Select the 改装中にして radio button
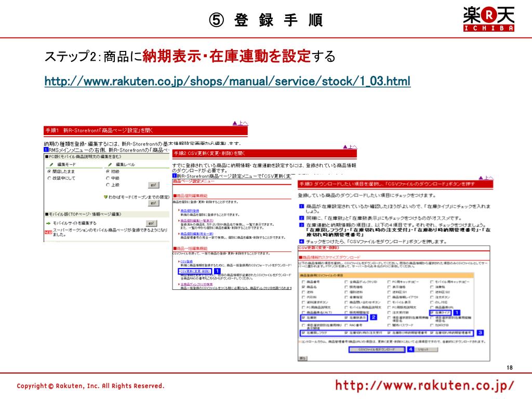Image resolution: width=532 pixels, height=399 pixels. tap(49, 178)
